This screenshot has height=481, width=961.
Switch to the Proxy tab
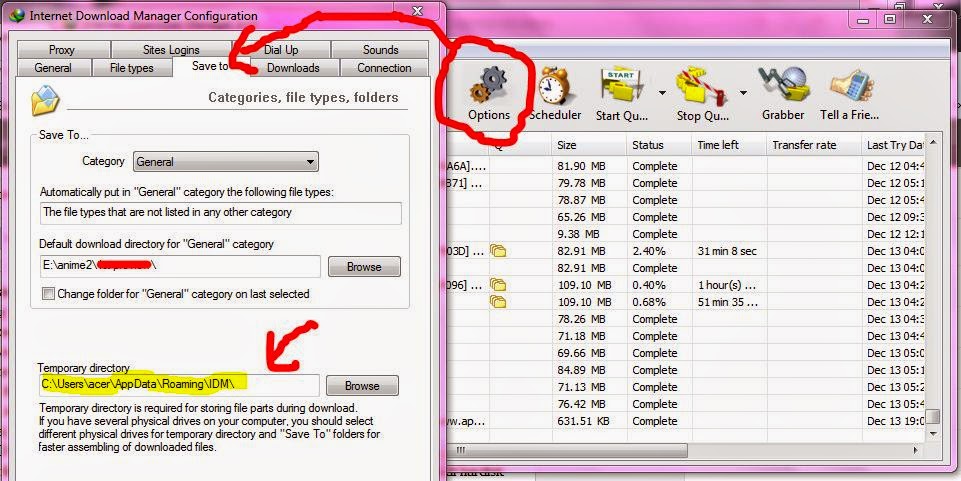[62, 50]
